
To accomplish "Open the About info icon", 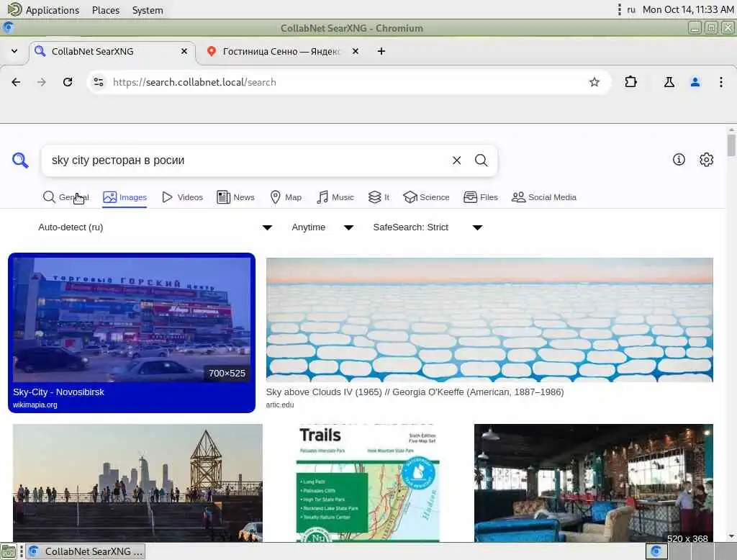I will point(679,159).
